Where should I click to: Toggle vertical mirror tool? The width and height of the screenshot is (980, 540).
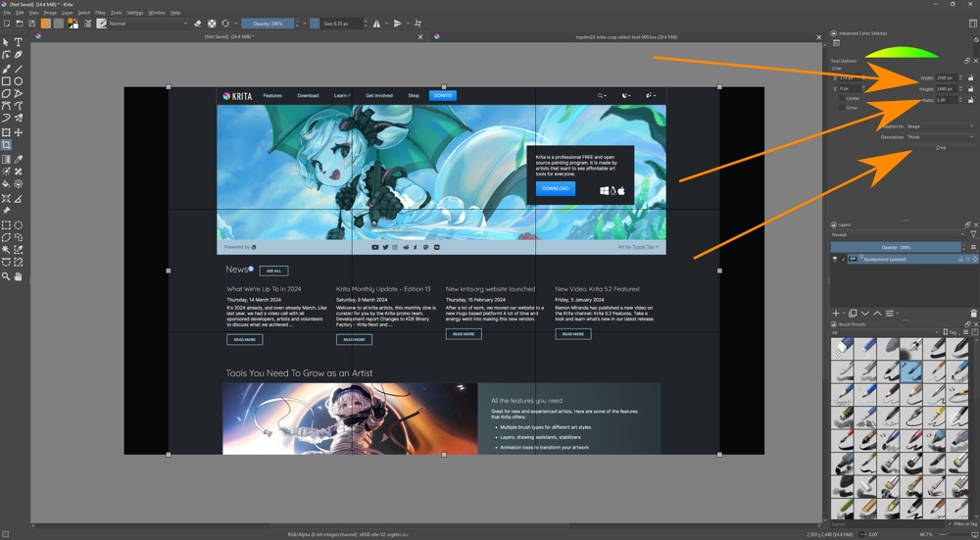coord(398,24)
